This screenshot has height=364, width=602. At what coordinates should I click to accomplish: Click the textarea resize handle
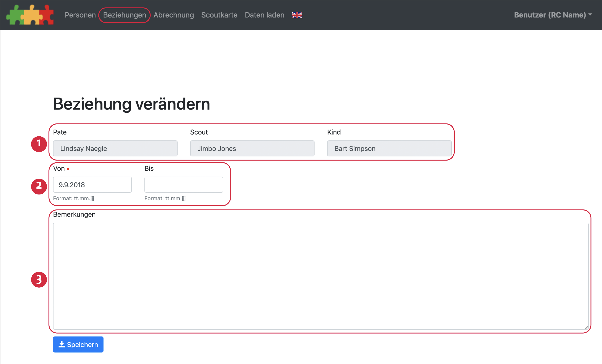pyautogui.click(x=586, y=327)
